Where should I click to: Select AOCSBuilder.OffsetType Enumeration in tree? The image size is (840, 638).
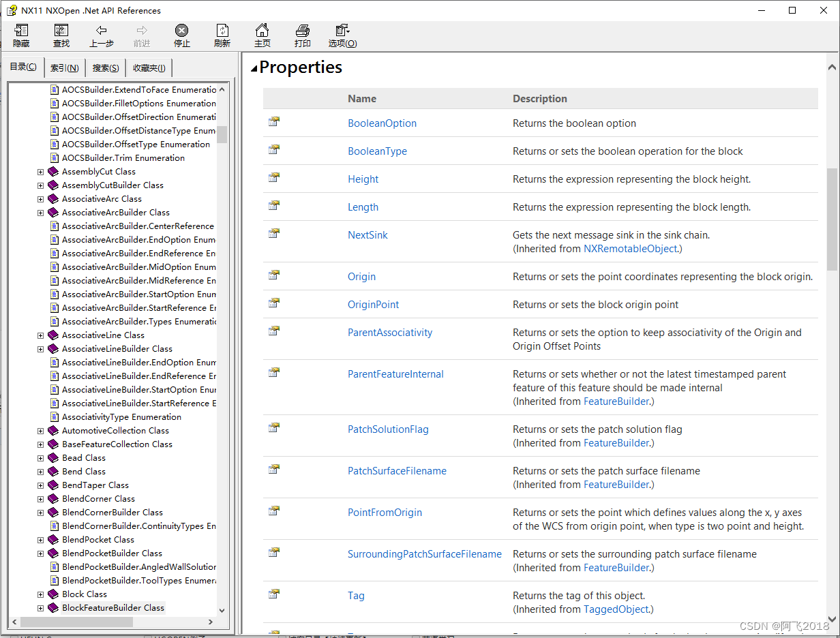coord(136,145)
